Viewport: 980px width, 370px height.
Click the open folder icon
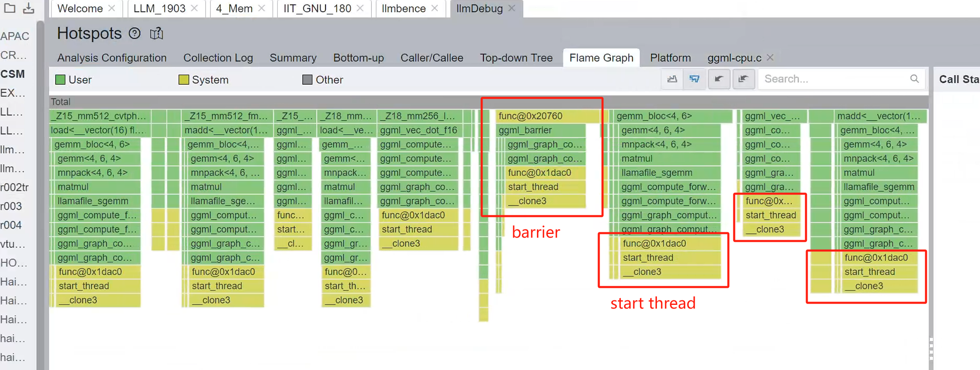pyautogui.click(x=10, y=8)
